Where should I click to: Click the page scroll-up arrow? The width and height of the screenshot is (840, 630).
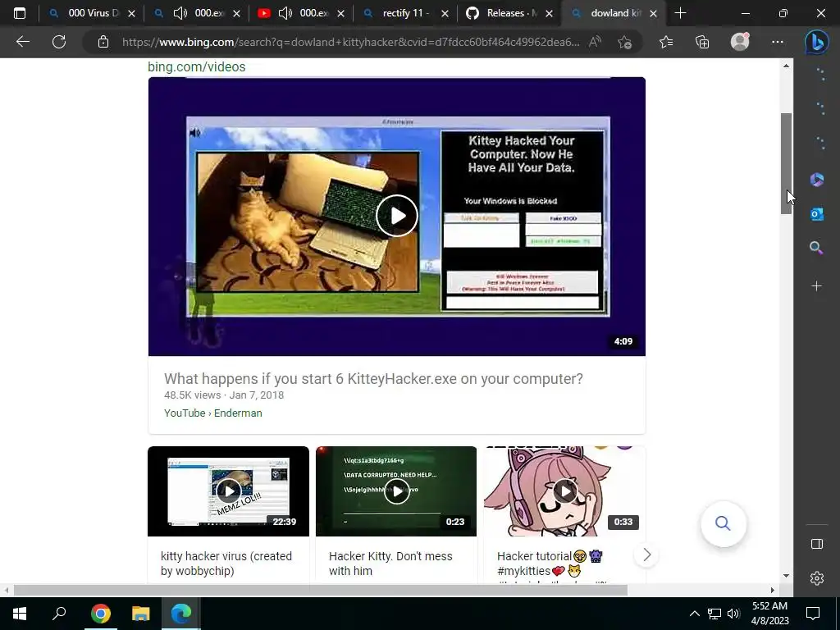point(786,66)
